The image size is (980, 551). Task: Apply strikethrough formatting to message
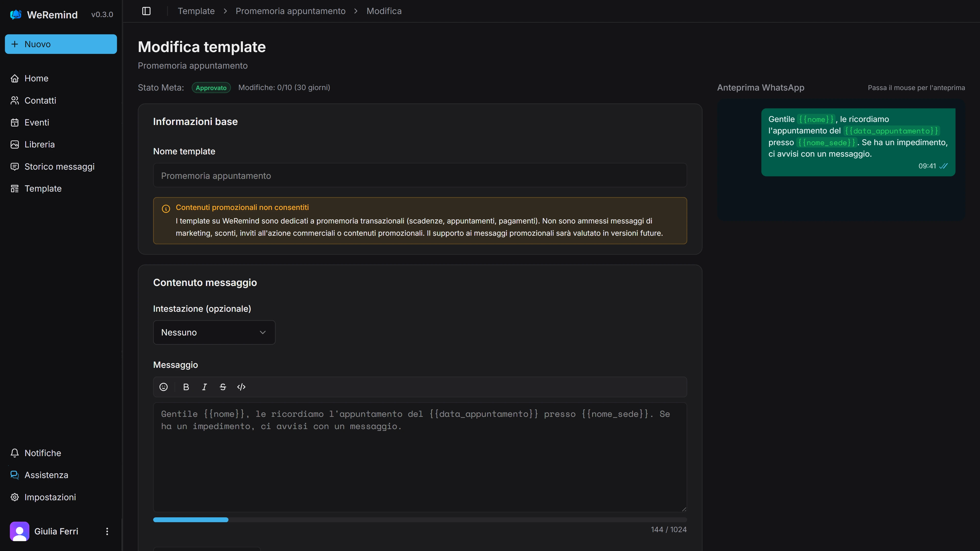coord(223,387)
